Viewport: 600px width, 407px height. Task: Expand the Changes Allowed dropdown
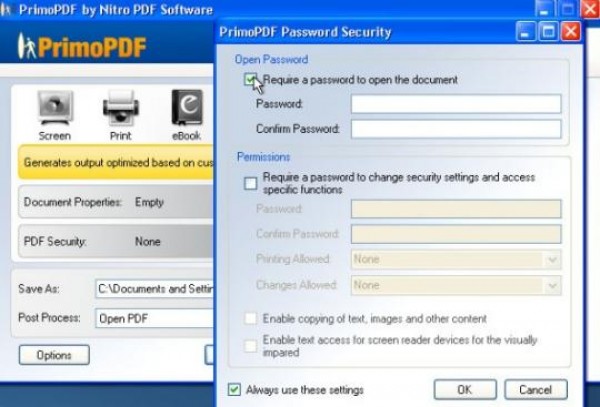[x=456, y=285]
